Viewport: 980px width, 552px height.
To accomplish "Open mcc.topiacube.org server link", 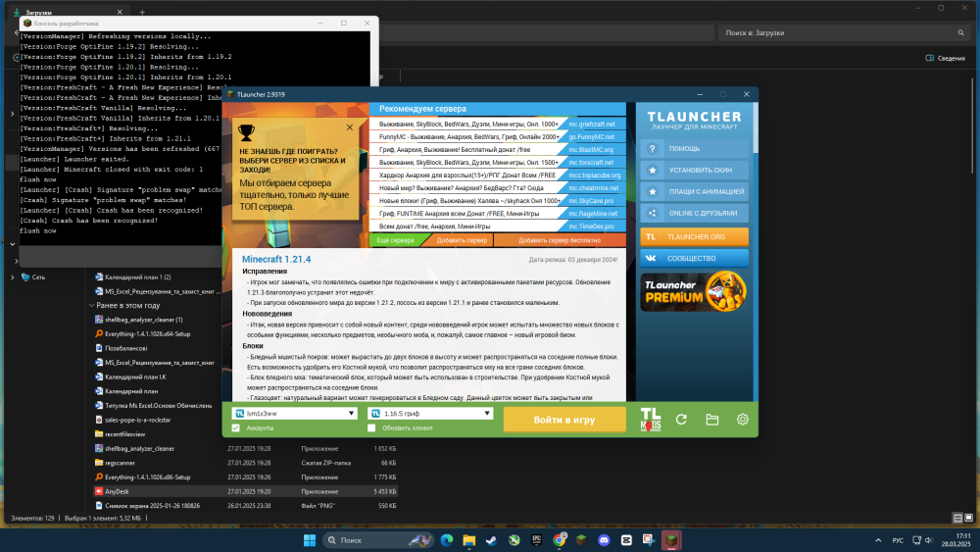I will pyautogui.click(x=595, y=176).
